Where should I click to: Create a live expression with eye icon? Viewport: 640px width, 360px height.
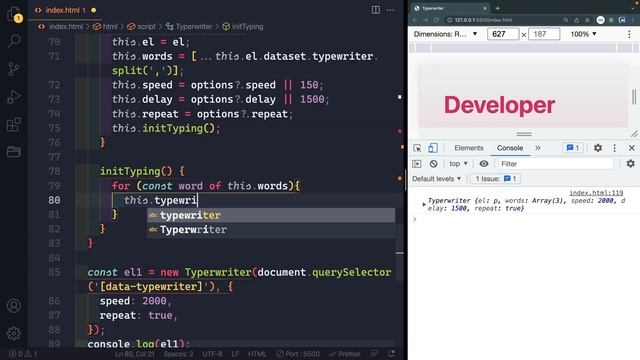click(484, 164)
